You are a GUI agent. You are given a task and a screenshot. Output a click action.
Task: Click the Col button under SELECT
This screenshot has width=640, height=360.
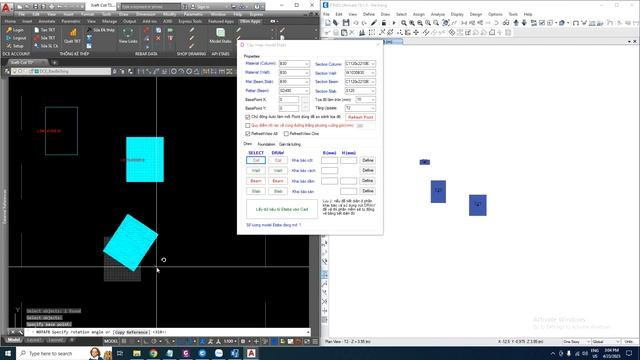point(256,160)
